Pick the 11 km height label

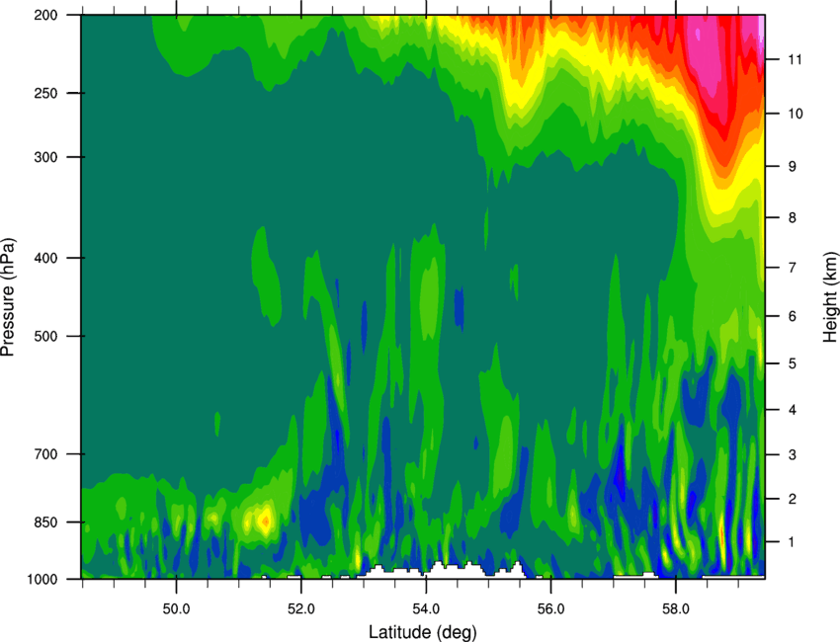tap(795, 59)
